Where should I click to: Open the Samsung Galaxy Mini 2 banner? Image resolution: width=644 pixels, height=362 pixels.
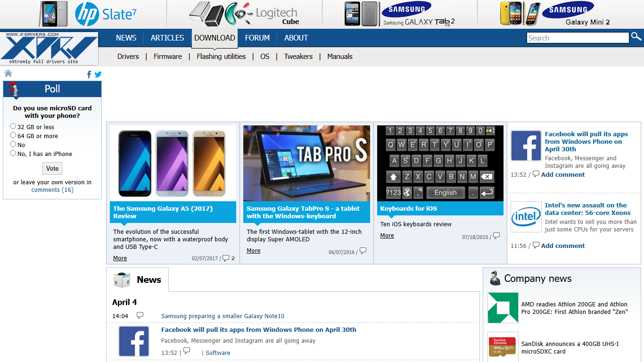(x=555, y=14)
